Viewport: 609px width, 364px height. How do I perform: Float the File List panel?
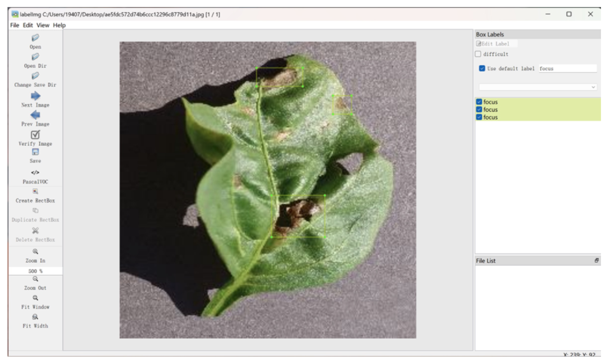(596, 261)
